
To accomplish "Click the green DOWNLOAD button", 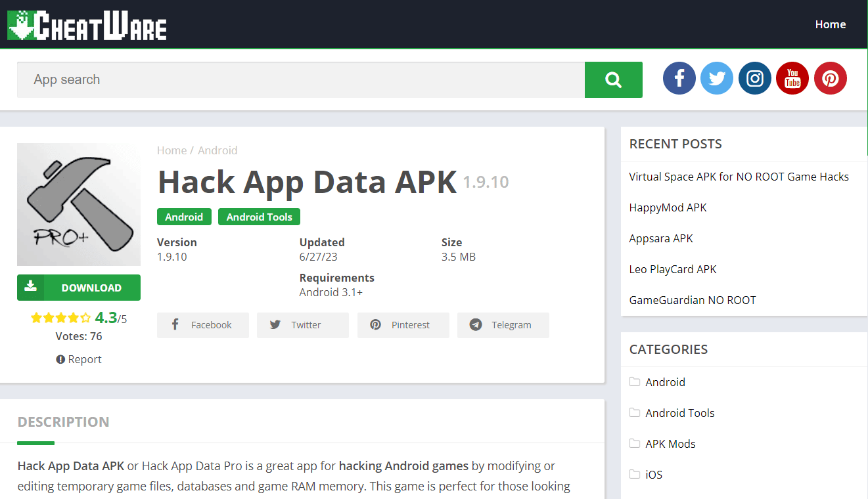I will click(79, 288).
